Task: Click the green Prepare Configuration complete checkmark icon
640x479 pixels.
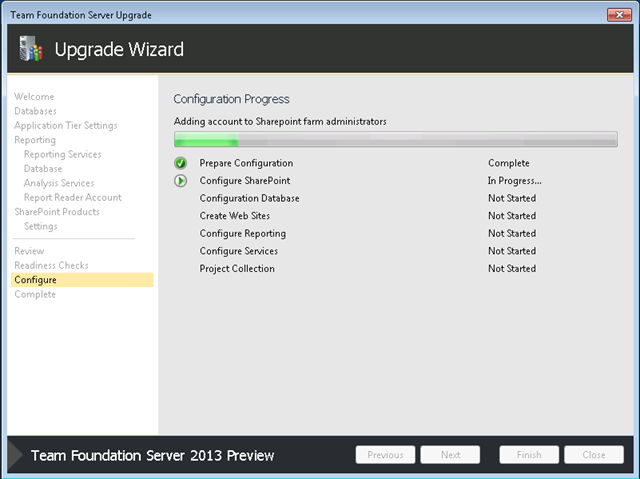Action: click(x=180, y=163)
